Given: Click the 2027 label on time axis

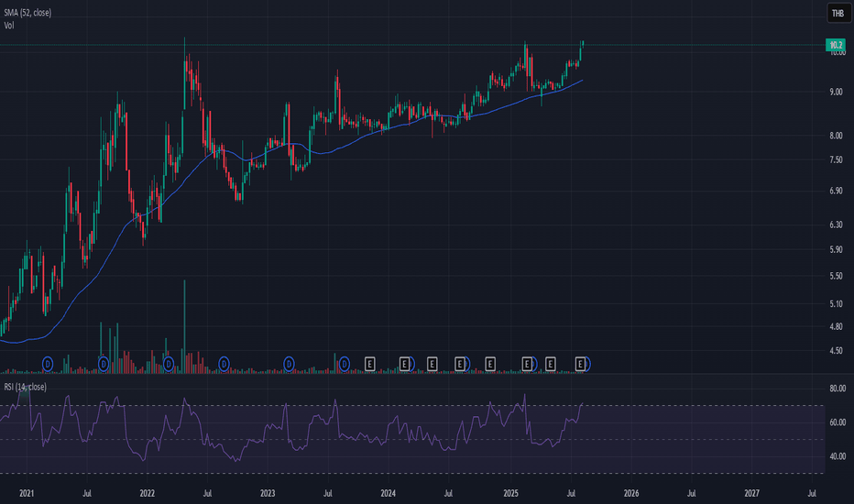Looking at the screenshot, I should point(751,493).
